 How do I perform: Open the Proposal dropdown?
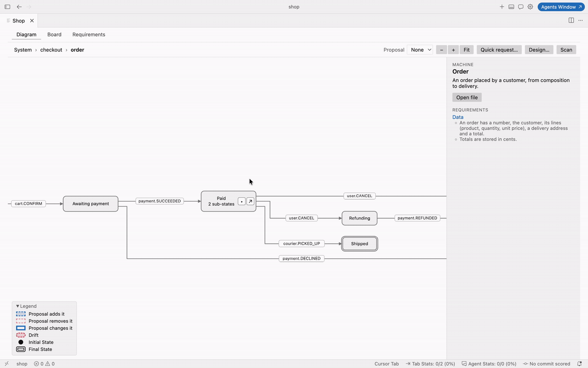coord(420,49)
